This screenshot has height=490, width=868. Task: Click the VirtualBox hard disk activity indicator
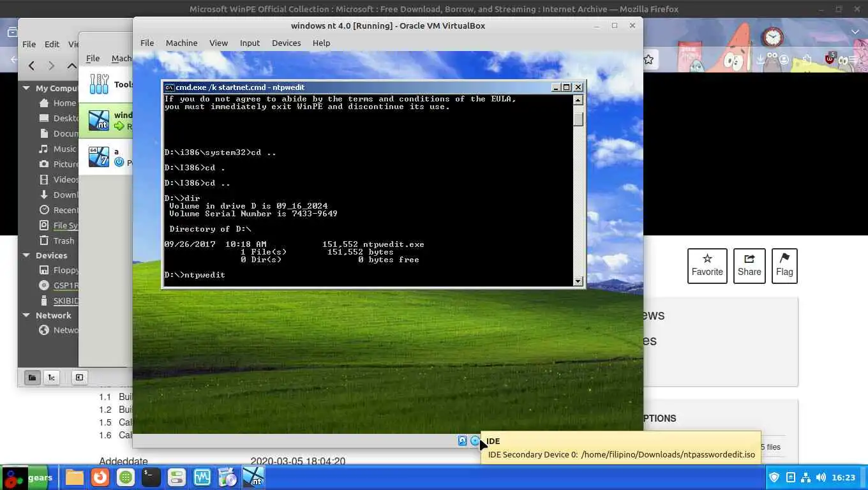pyautogui.click(x=462, y=441)
